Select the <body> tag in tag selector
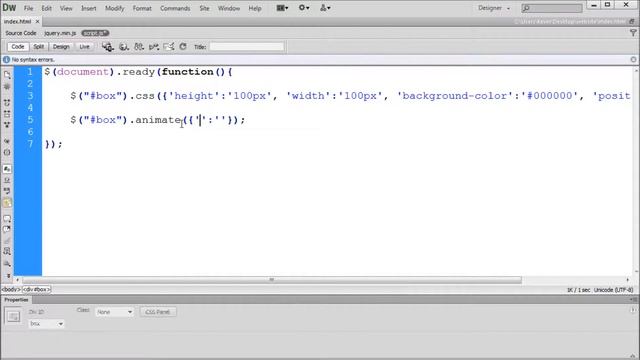 click(11, 289)
